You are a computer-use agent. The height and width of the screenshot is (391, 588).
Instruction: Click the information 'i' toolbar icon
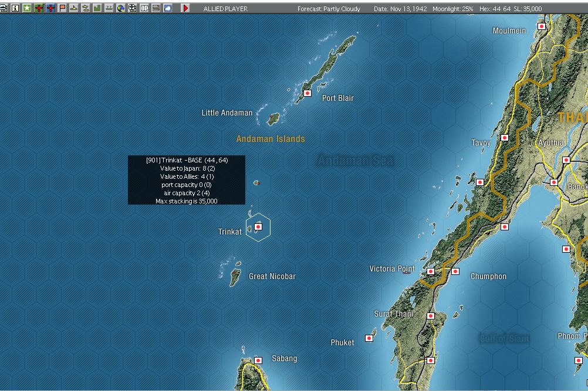15,8
